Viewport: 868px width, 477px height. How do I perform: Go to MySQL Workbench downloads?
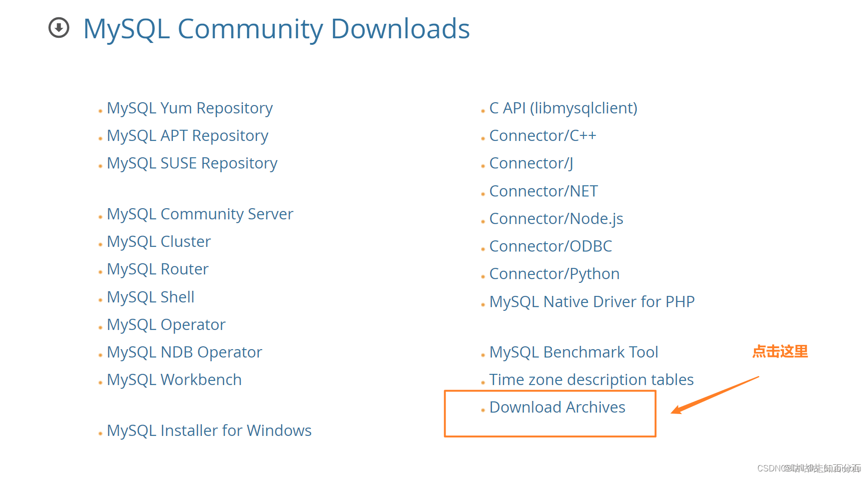point(174,380)
